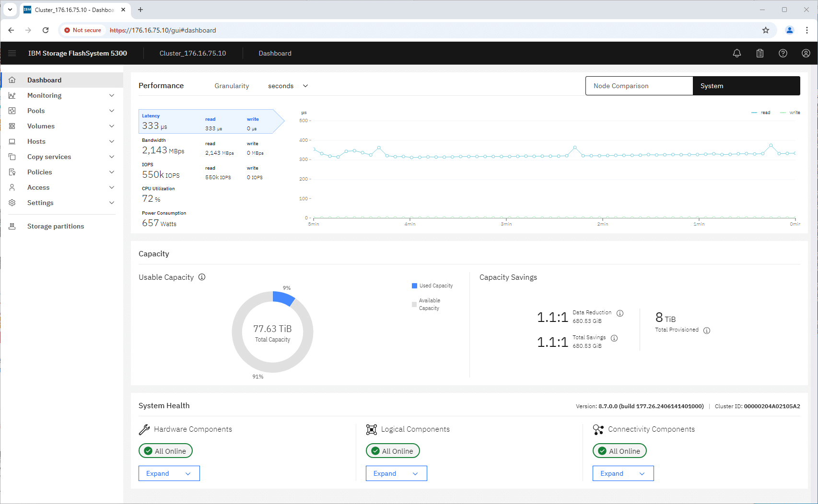Switch performance view to Node Comparison
This screenshot has width=818, height=504.
click(639, 86)
